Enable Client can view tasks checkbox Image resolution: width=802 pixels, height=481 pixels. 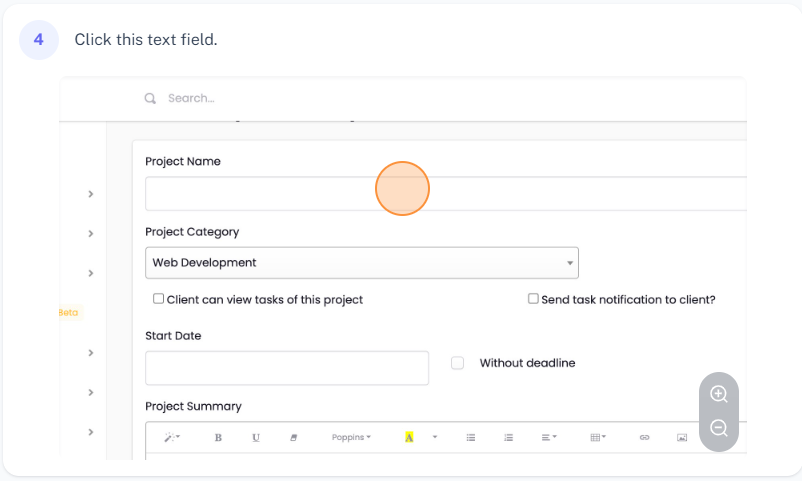(x=159, y=299)
